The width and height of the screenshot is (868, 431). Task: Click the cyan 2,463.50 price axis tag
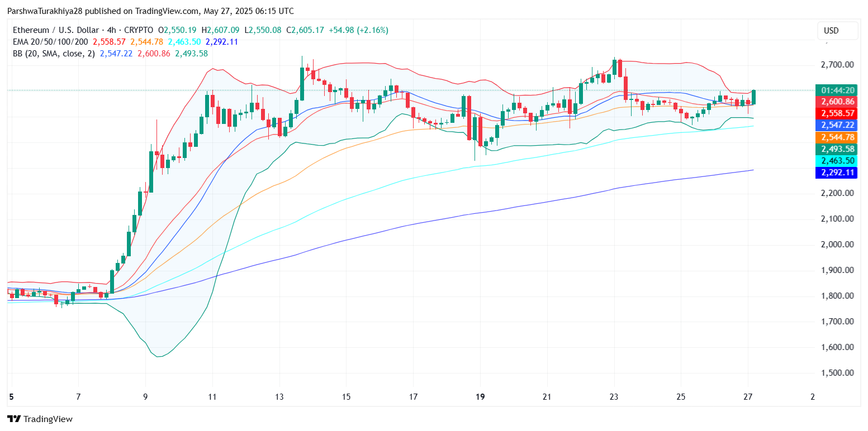coord(836,161)
